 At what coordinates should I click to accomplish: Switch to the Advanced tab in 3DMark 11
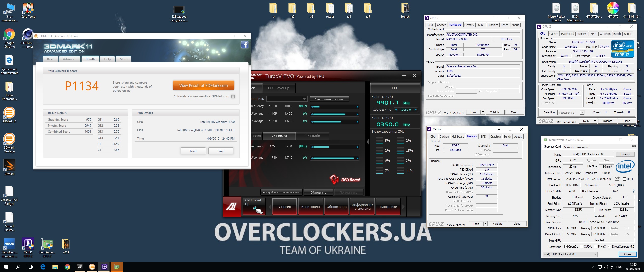point(70,59)
